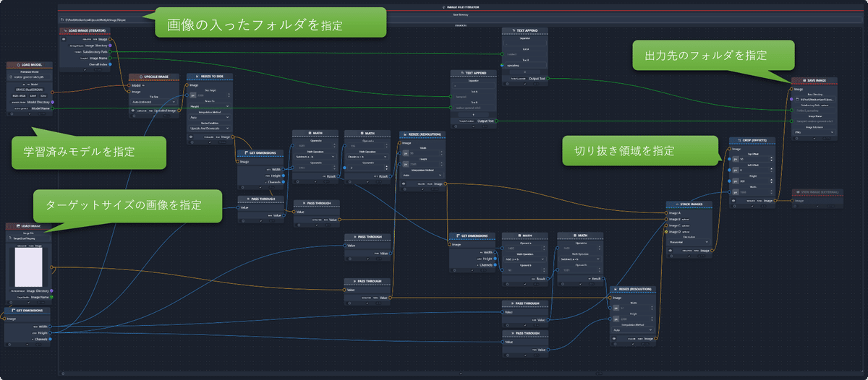This screenshot has width=868, height=380.
Task: Click Upscaled Image output handle
Action: point(179,111)
